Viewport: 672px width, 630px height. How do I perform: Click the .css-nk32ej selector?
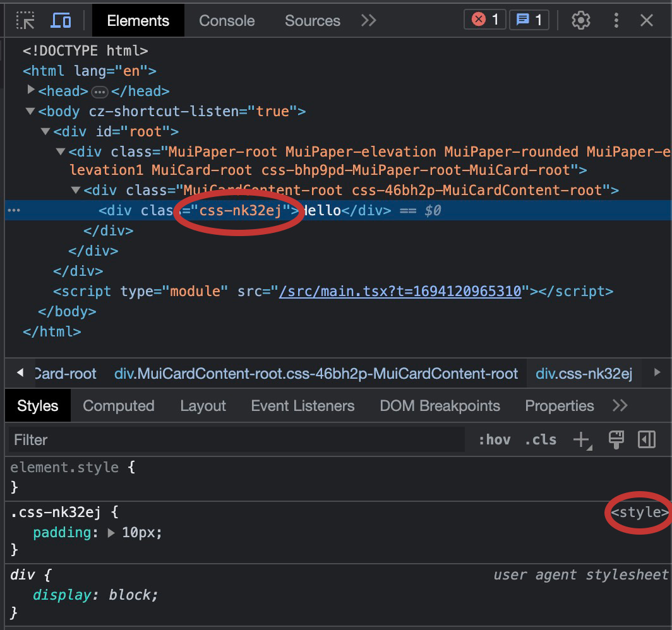point(56,512)
